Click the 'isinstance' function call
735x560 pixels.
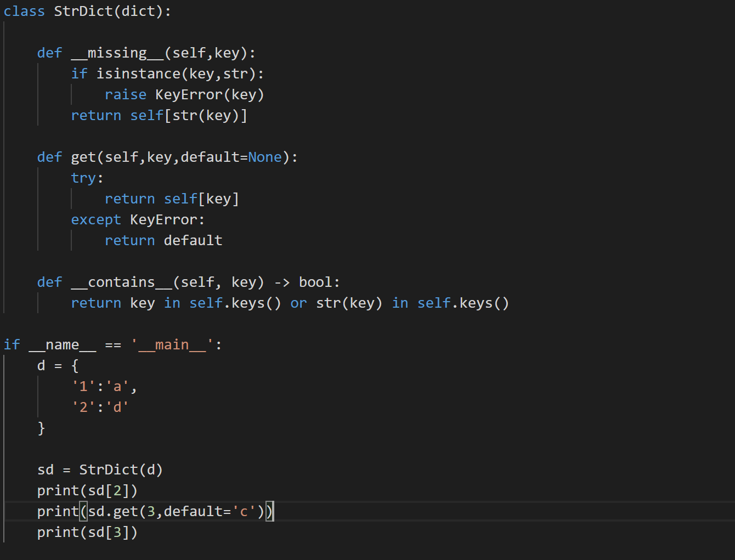[138, 74]
